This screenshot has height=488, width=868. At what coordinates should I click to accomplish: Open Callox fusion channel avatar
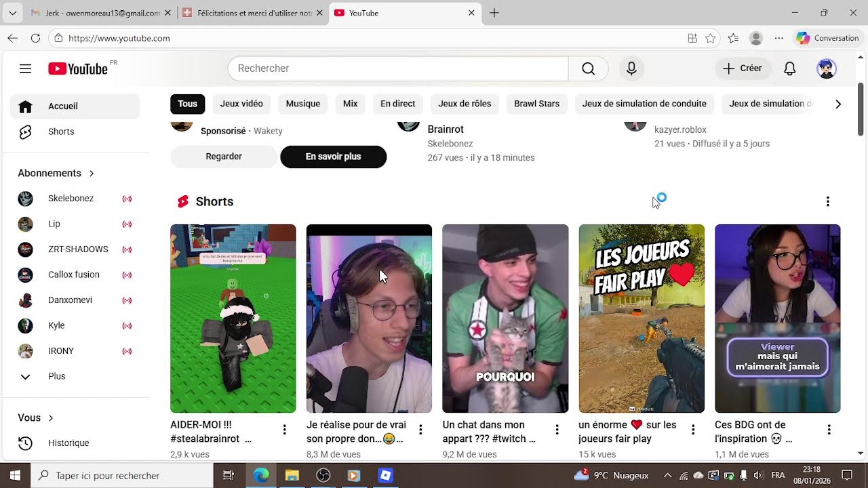tap(25, 274)
